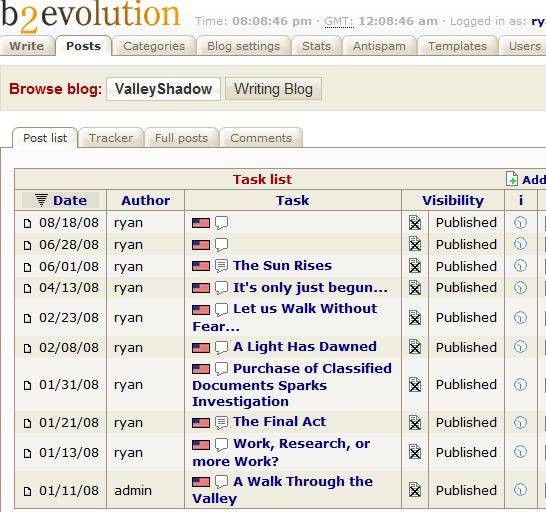Click the history clock icon in 'The Sun Rises' row

pos(520,266)
